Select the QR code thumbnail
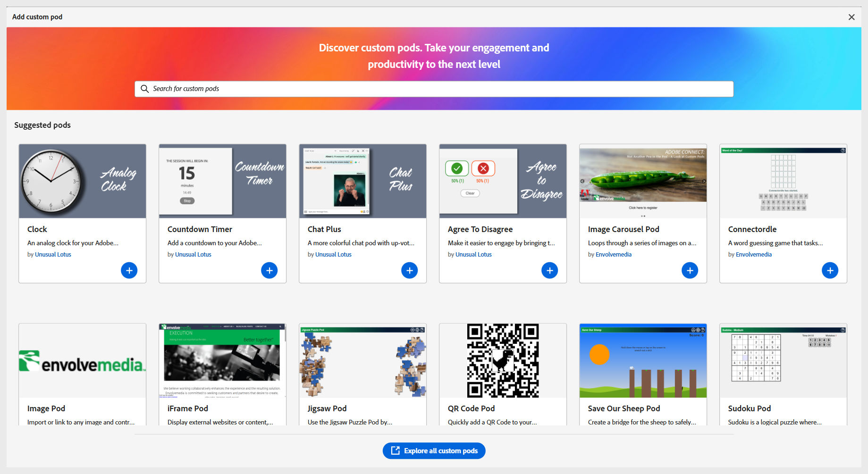This screenshot has width=868, height=474. pos(503,360)
